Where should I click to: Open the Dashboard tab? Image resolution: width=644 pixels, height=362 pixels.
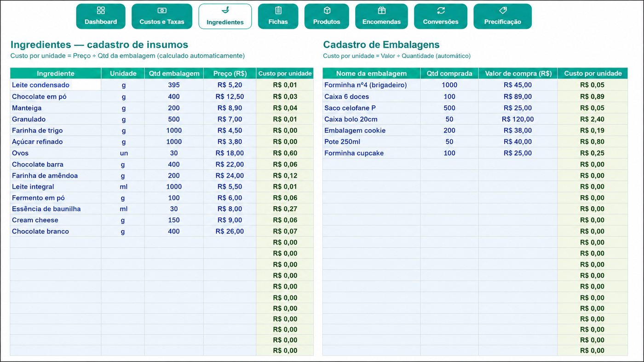pyautogui.click(x=101, y=17)
